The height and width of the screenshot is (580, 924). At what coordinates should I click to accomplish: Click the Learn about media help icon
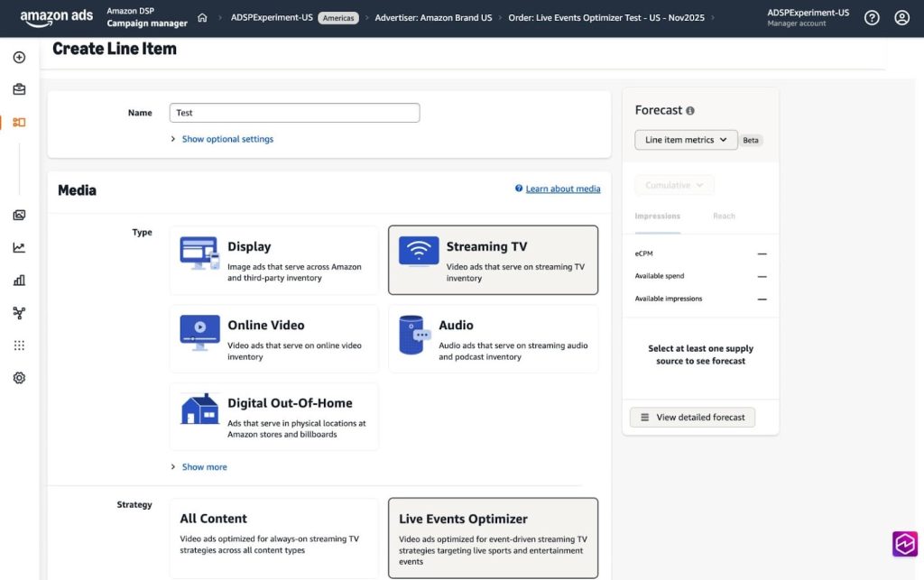(519, 189)
